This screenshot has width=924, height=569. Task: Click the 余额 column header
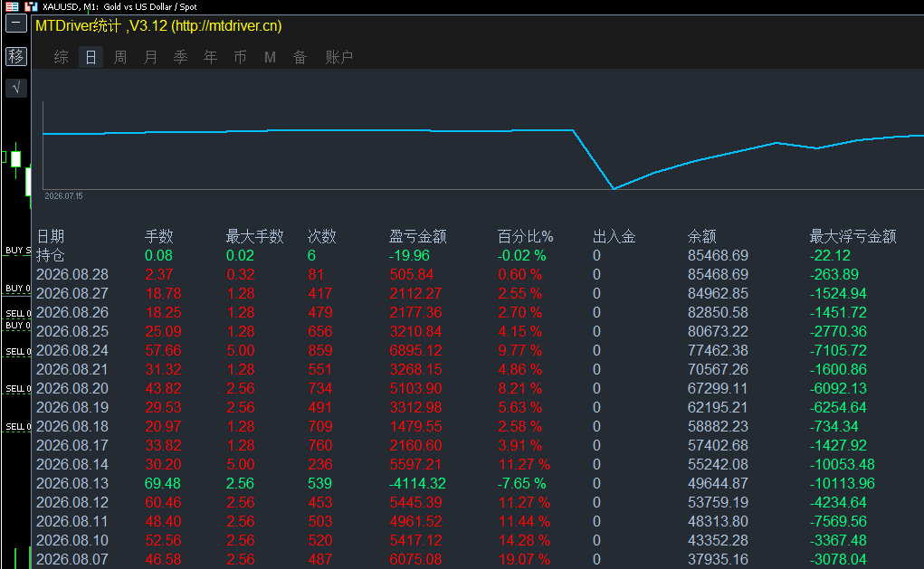point(702,237)
